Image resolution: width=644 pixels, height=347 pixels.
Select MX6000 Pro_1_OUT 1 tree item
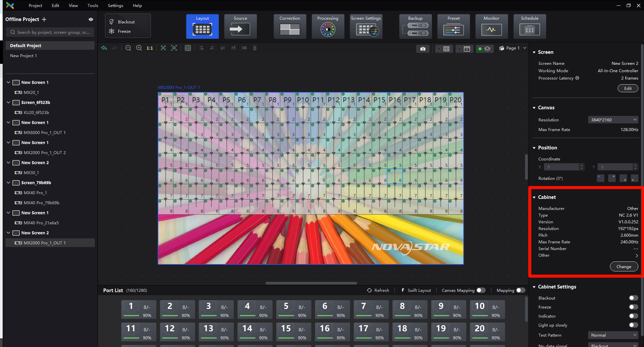[45, 132]
